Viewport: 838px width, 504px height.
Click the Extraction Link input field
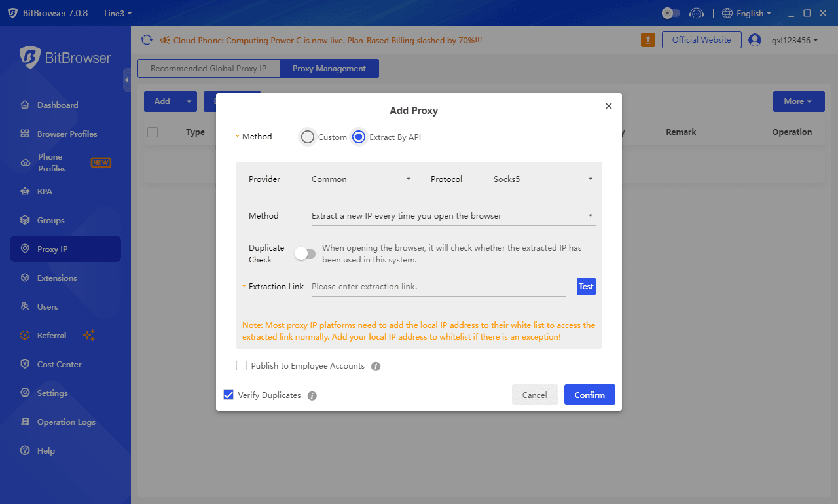click(x=439, y=287)
